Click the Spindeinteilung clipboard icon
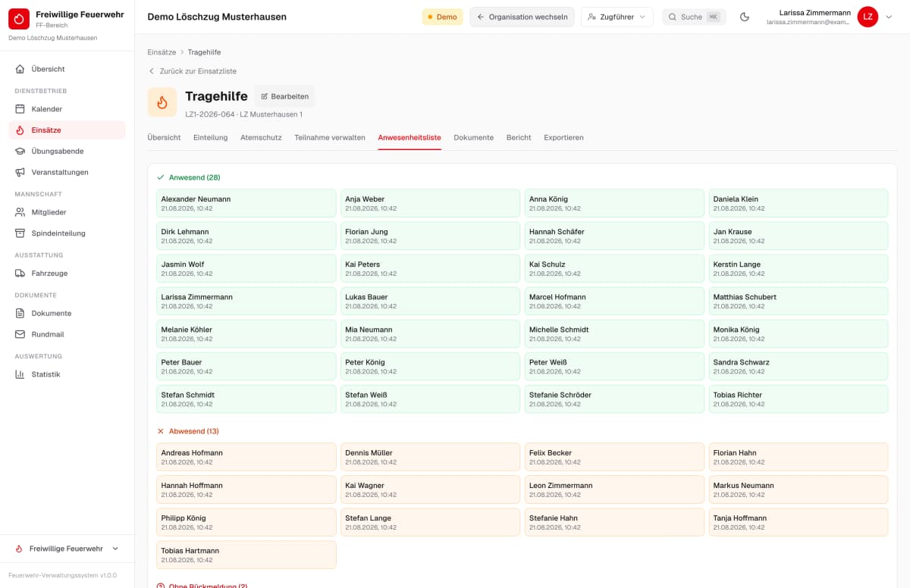Screen dimensions: 910x588 20,233
